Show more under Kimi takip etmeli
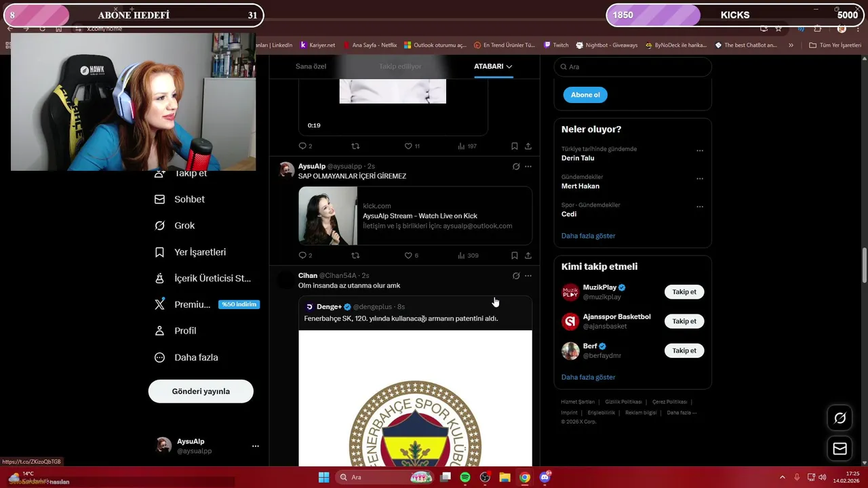868x488 pixels. pyautogui.click(x=589, y=377)
